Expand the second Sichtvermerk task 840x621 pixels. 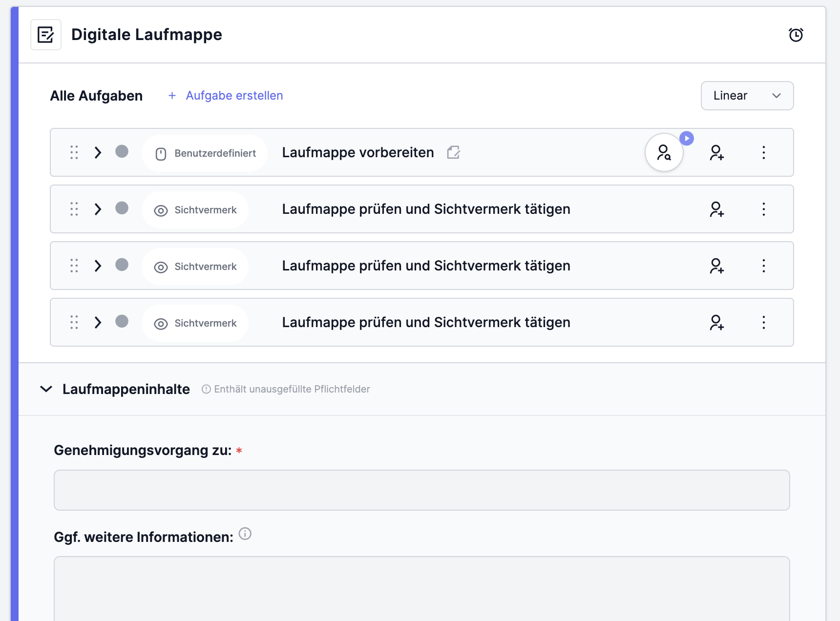98,266
